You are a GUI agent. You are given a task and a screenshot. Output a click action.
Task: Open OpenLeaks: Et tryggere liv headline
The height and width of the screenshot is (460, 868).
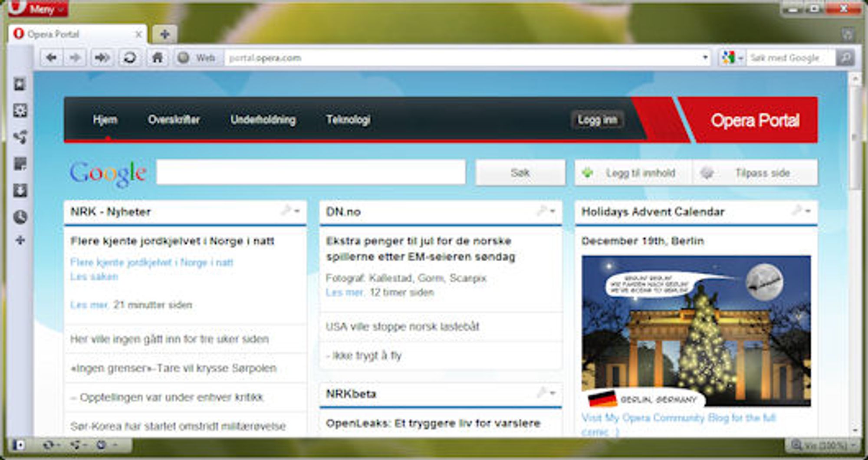(433, 423)
